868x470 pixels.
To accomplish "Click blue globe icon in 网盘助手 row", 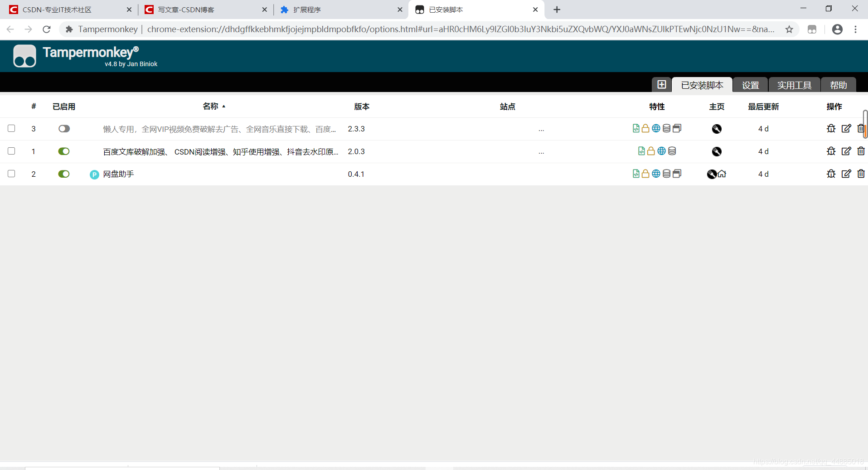I will (x=656, y=174).
